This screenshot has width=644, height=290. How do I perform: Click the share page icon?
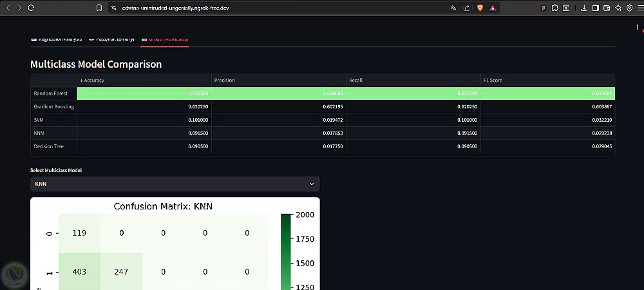pyautogui.click(x=466, y=8)
